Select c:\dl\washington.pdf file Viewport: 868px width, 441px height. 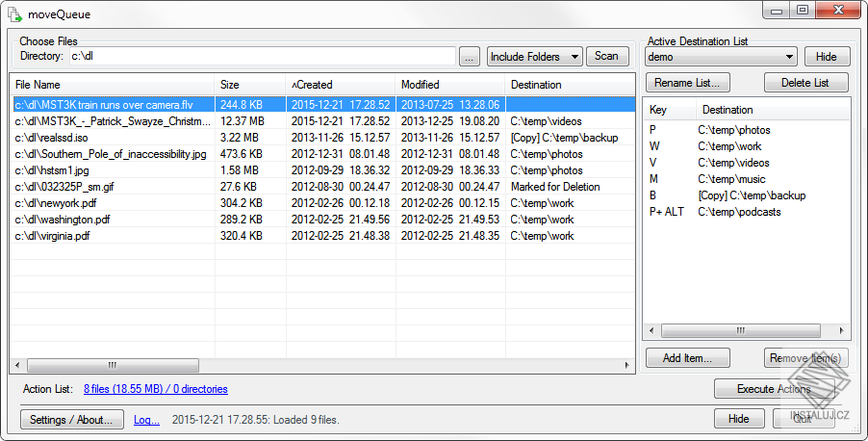322,220
